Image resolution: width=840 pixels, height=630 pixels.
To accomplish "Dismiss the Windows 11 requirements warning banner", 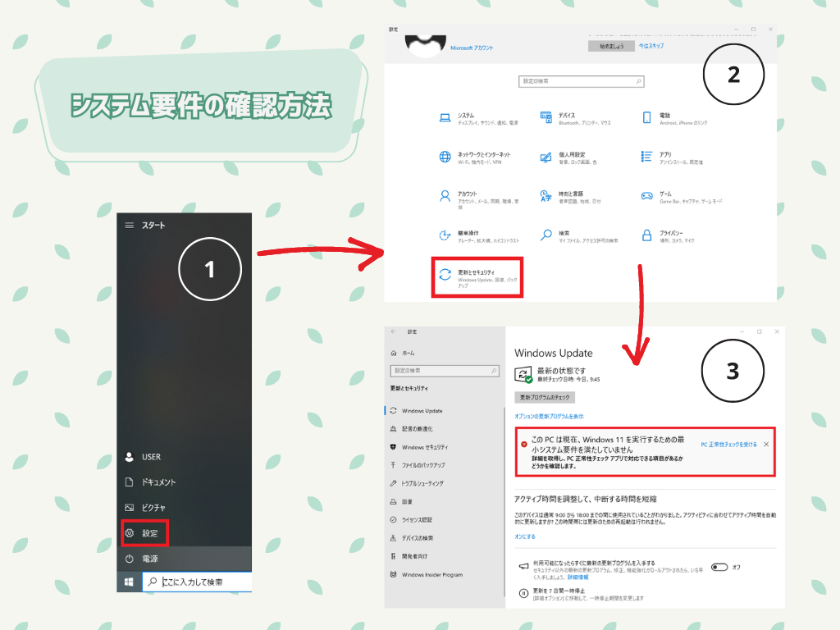I will click(766, 444).
